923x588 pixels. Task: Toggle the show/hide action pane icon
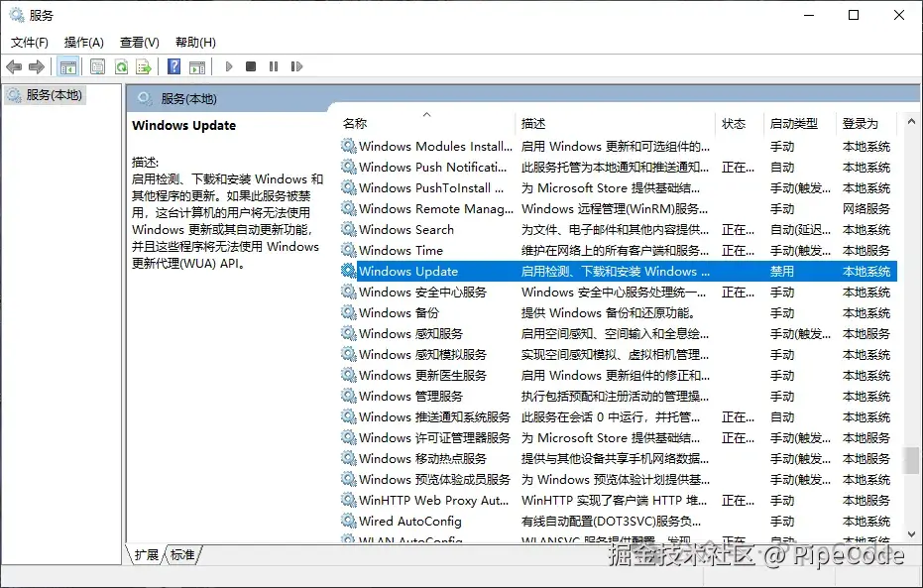coord(197,67)
